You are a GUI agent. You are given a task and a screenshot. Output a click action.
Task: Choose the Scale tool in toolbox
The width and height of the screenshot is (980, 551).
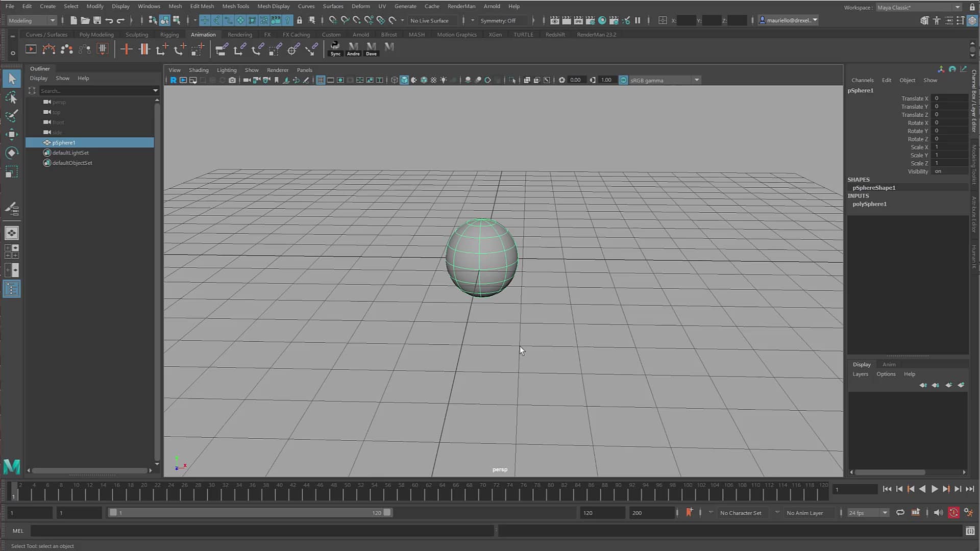click(x=12, y=171)
